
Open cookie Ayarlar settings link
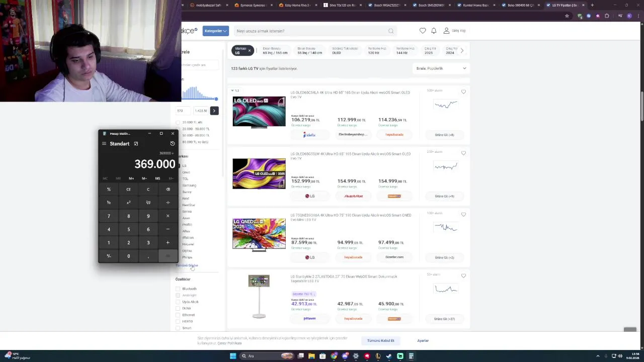pyautogui.click(x=423, y=341)
